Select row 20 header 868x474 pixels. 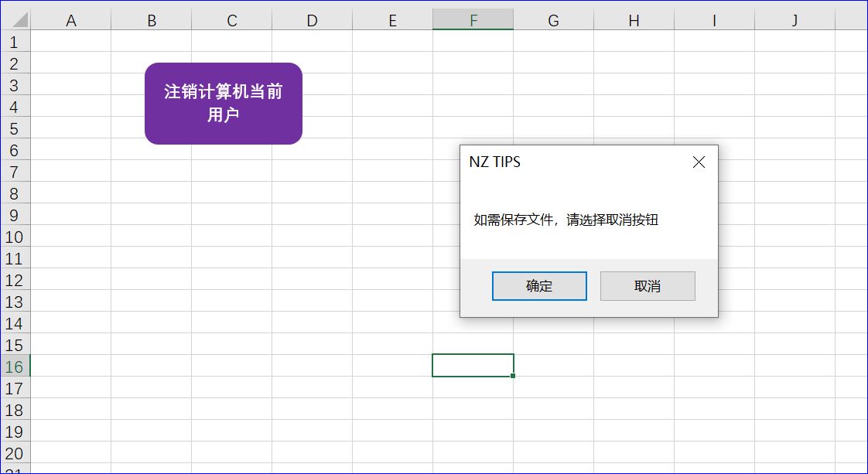pos(15,453)
